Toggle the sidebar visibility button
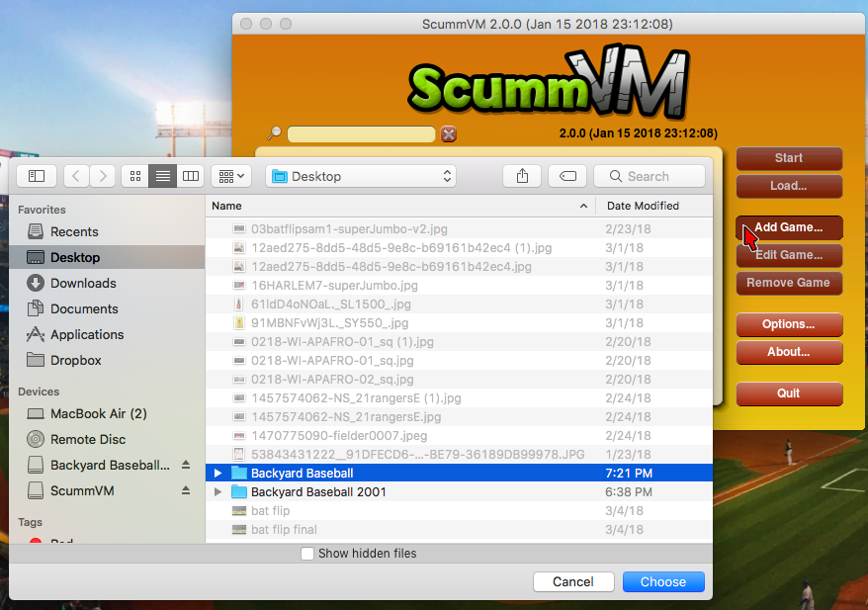The height and width of the screenshot is (610, 868). click(x=37, y=176)
